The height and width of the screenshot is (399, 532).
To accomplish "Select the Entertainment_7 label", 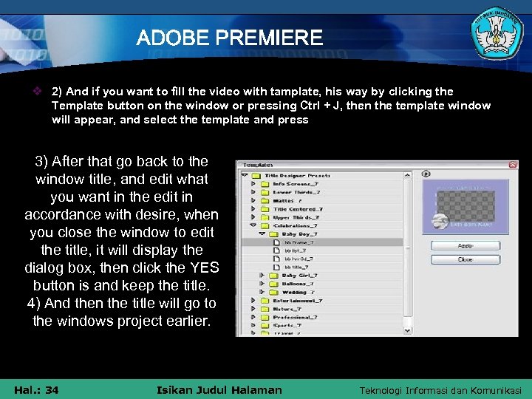I will coord(298,301).
